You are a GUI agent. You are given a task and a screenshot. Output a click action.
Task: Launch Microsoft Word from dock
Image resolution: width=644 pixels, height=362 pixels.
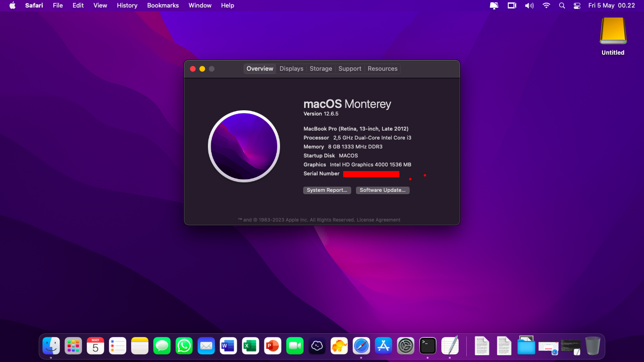click(228, 346)
